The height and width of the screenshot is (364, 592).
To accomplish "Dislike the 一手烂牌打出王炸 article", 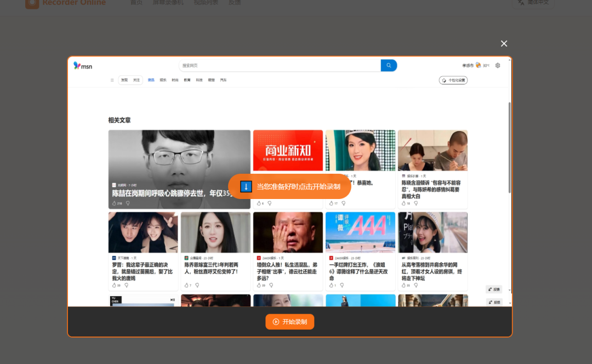I will [x=342, y=286].
